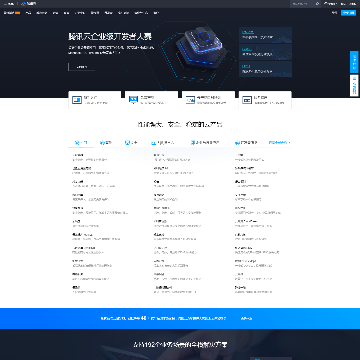
Task: Open the nav item with the orange badge
Action: [x=12, y=13]
